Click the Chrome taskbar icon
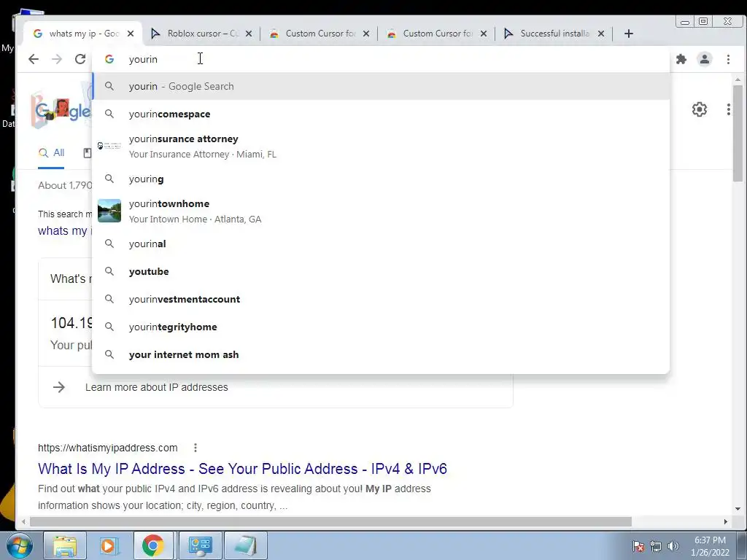 point(152,545)
